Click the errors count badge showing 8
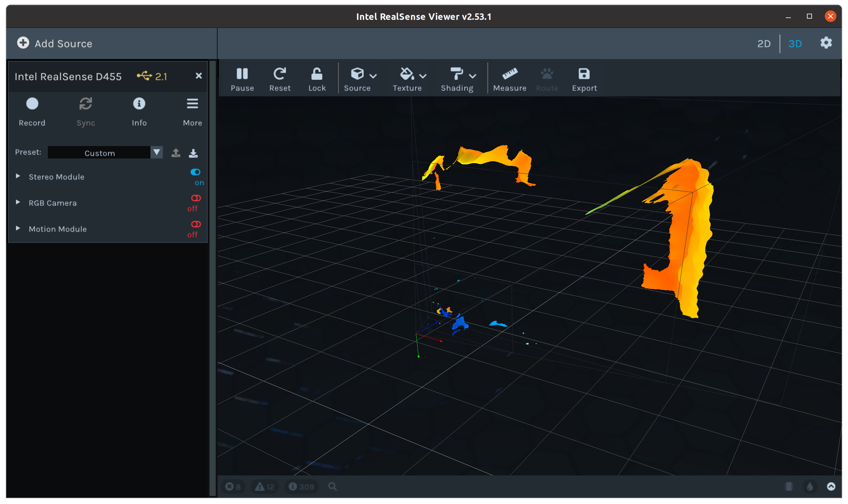Viewport: 848px width, 504px height. 233,487
